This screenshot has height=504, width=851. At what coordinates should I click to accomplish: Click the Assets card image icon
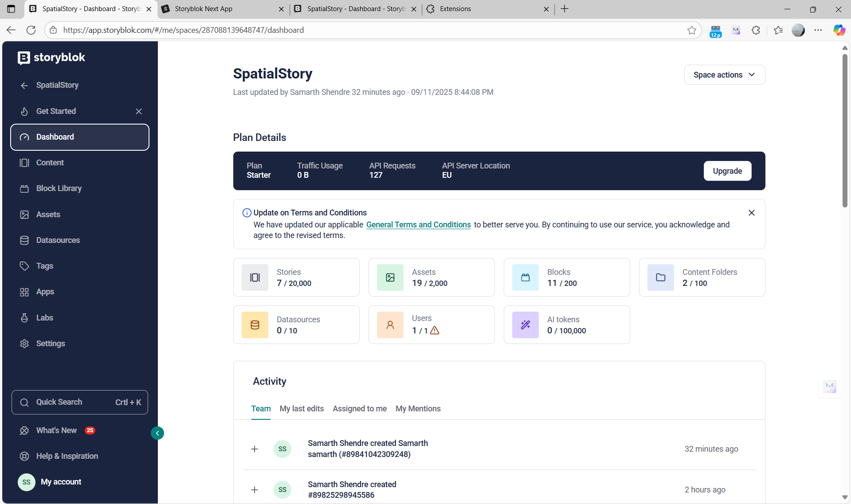click(x=390, y=277)
